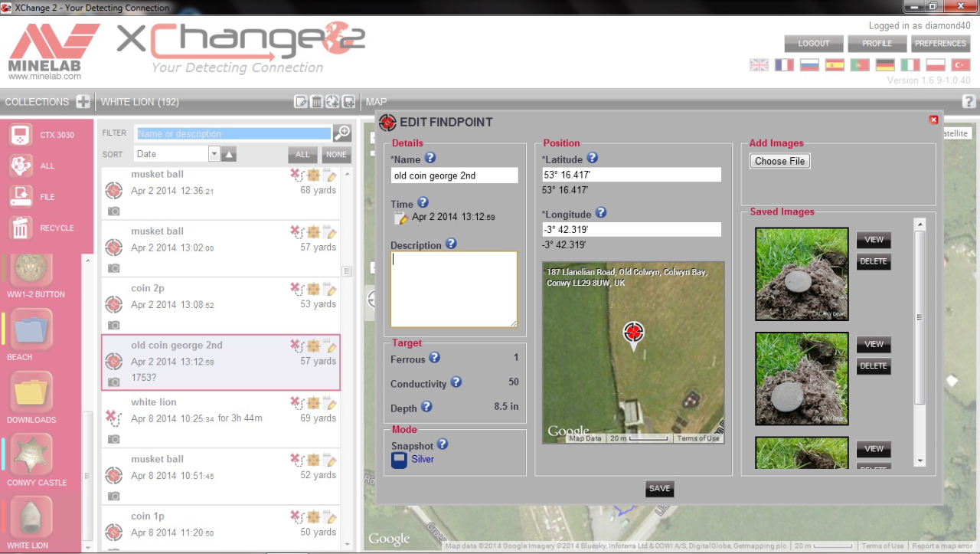Image resolution: width=980 pixels, height=554 pixels.
Task: Click the Description text area
Action: point(454,290)
